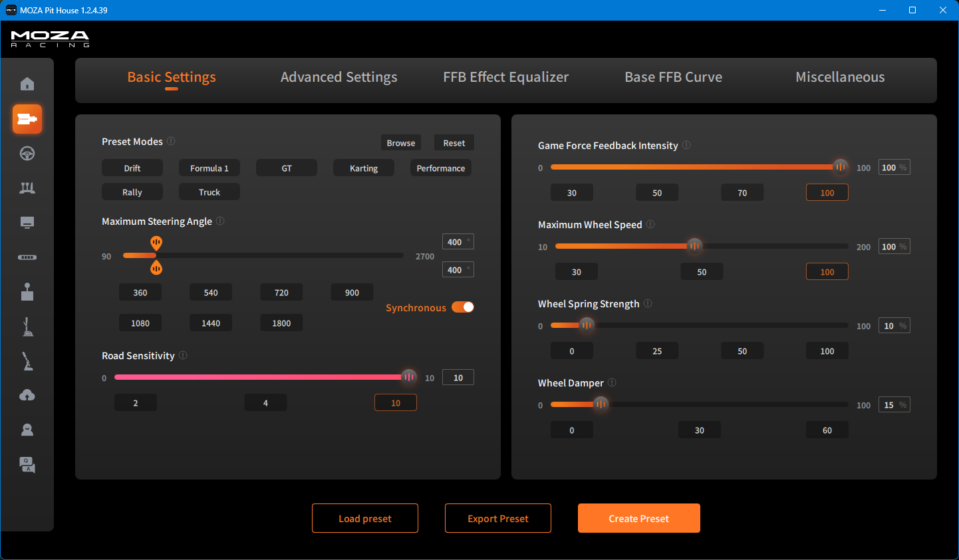
Task: Toggle the Synchronous switch
Action: [x=463, y=307]
